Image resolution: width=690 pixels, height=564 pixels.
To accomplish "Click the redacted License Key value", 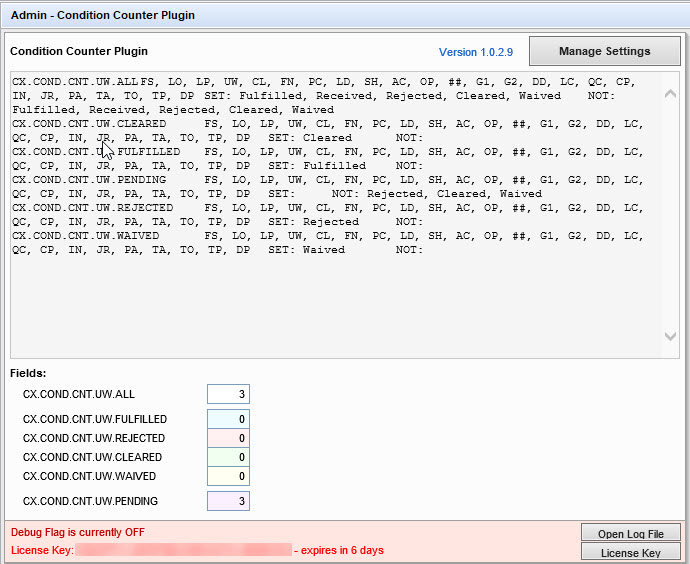I will coord(183,551).
